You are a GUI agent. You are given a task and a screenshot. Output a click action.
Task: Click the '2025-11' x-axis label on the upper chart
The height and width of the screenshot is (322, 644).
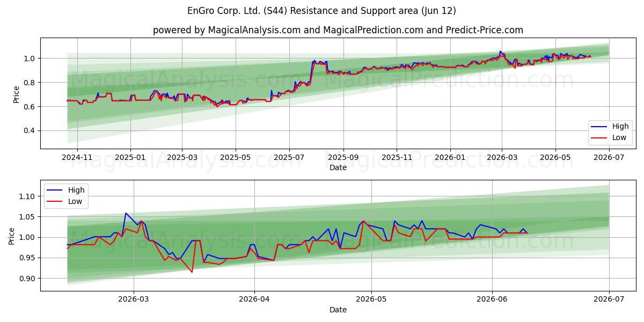(397, 158)
